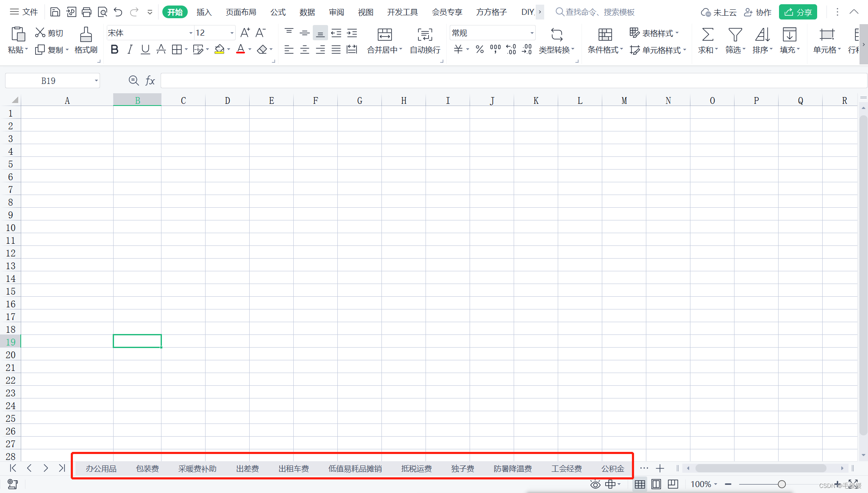Open the Data (数据) tab
The image size is (868, 493).
(307, 12)
